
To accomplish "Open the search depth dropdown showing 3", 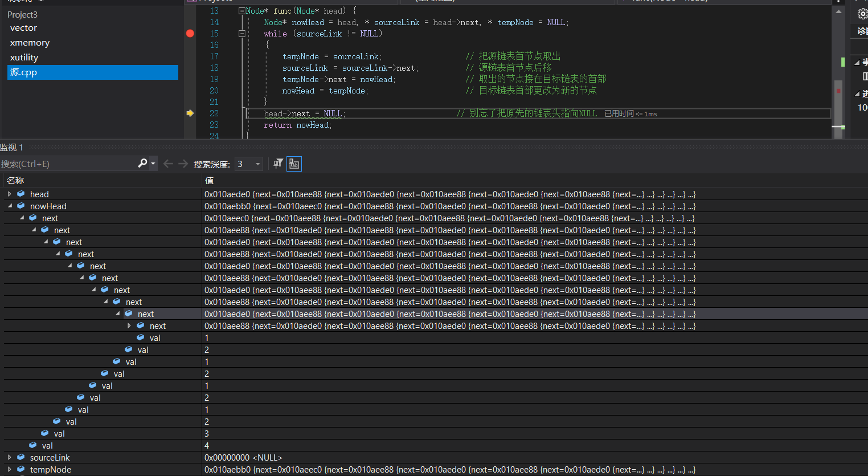I will [249, 164].
